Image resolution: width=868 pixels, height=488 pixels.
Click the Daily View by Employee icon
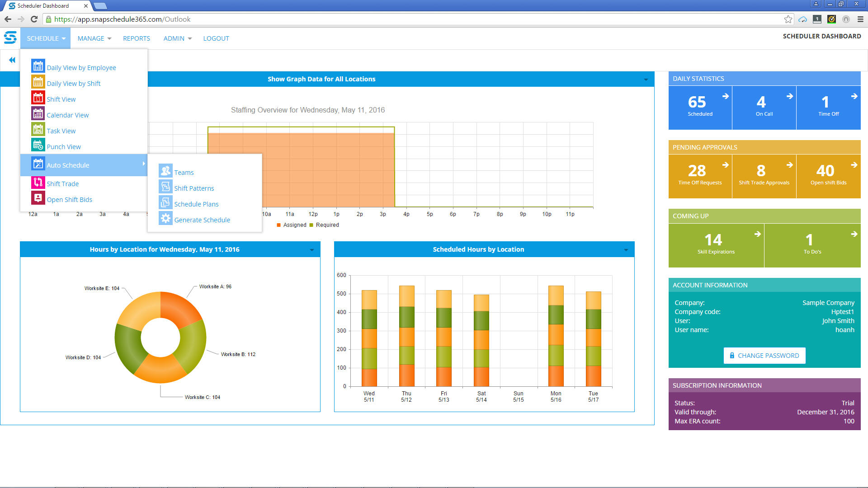tap(38, 66)
